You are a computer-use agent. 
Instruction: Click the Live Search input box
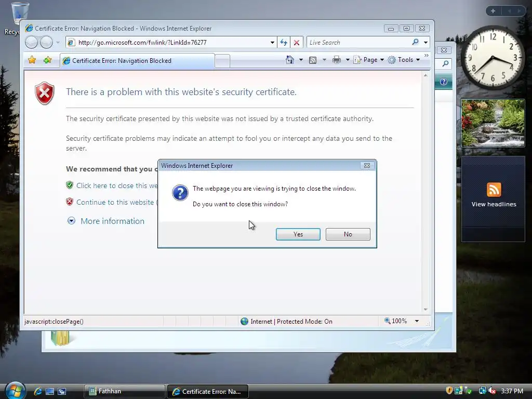pyautogui.click(x=358, y=43)
